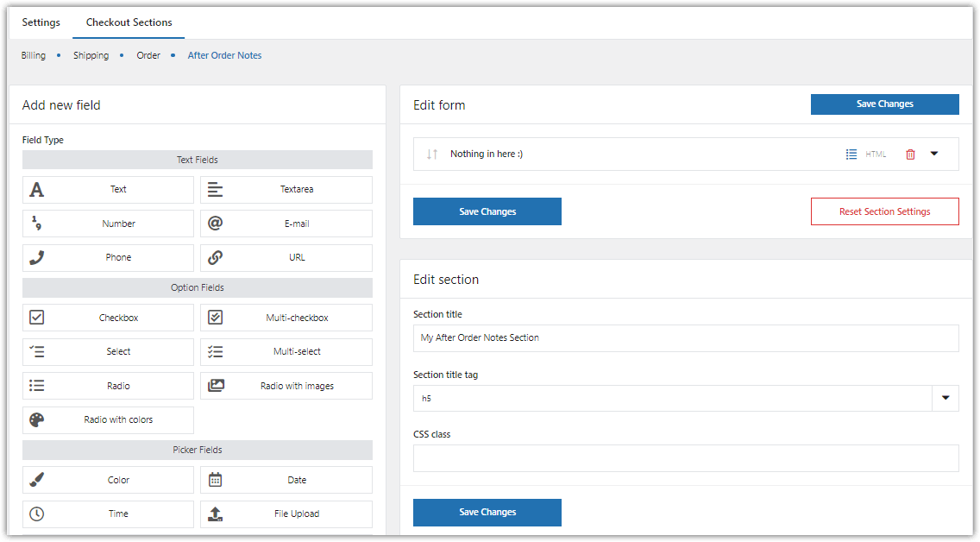Add a Radio with images field

pyautogui.click(x=286, y=386)
